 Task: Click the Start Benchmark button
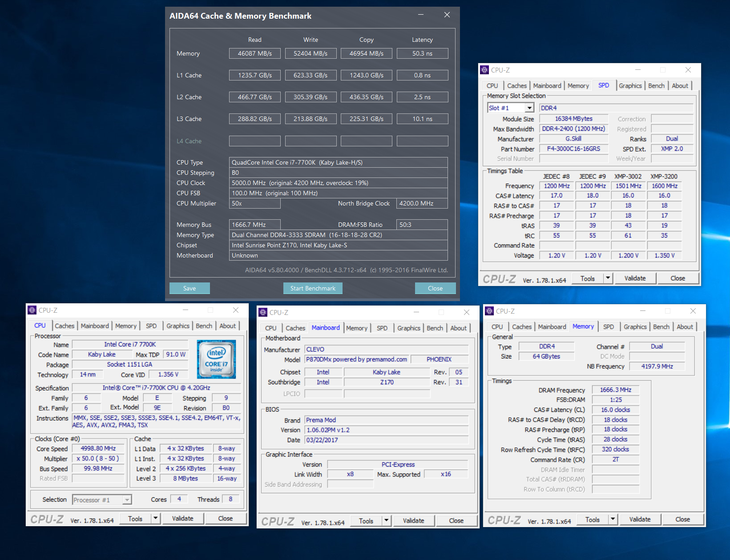tap(313, 288)
